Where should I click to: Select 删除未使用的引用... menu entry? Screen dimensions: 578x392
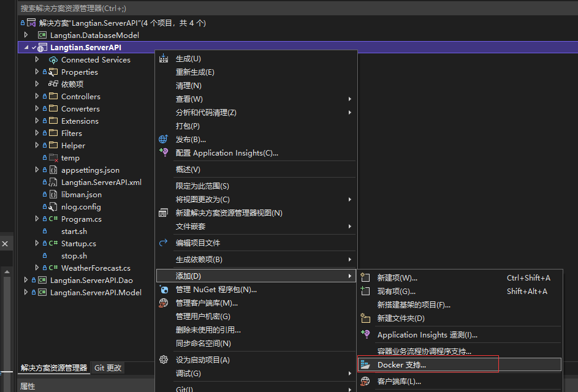256,330
